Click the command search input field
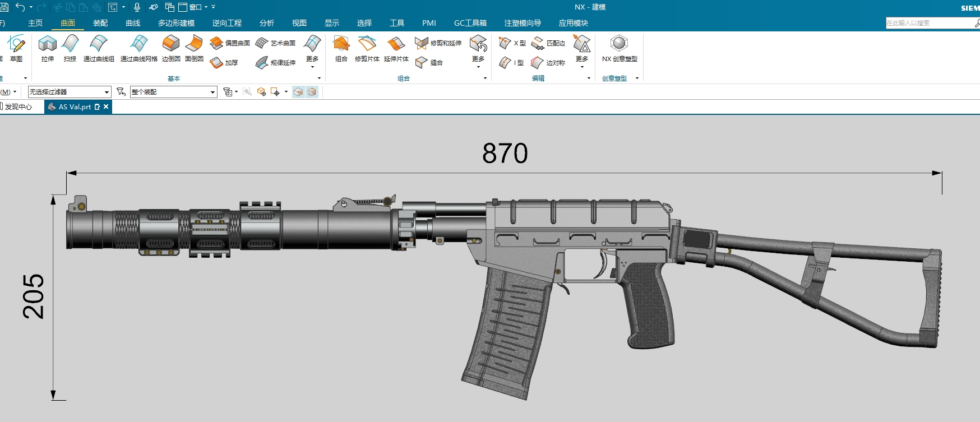 931,23
